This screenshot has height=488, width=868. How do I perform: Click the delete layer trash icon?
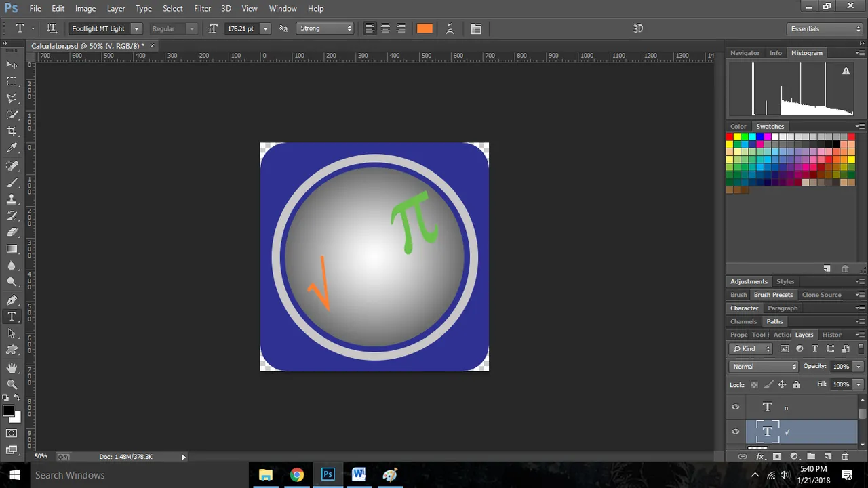845,457
